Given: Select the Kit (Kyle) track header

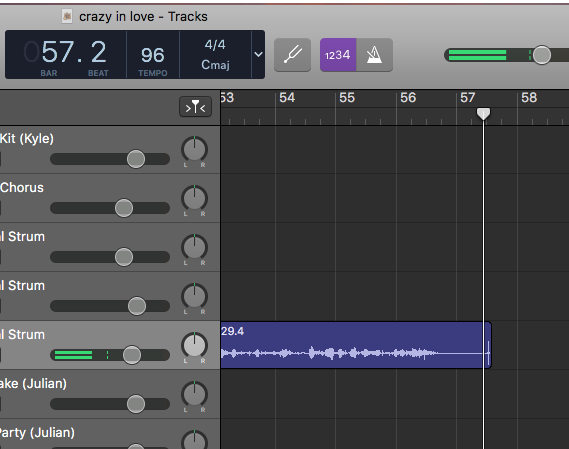Looking at the screenshot, I should [110, 150].
